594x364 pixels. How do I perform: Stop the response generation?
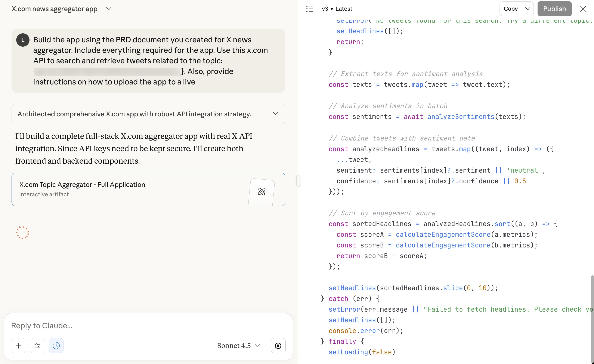(x=278, y=346)
